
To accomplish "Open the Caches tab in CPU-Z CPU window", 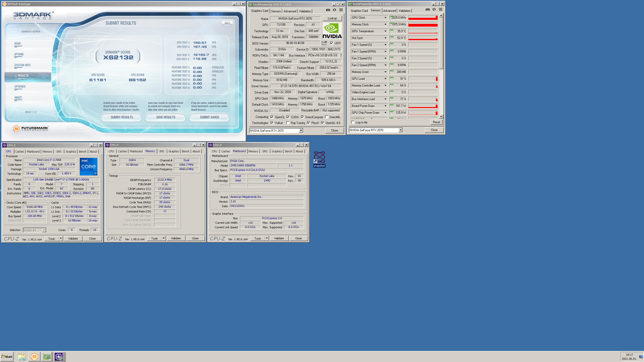I will pos(19,152).
